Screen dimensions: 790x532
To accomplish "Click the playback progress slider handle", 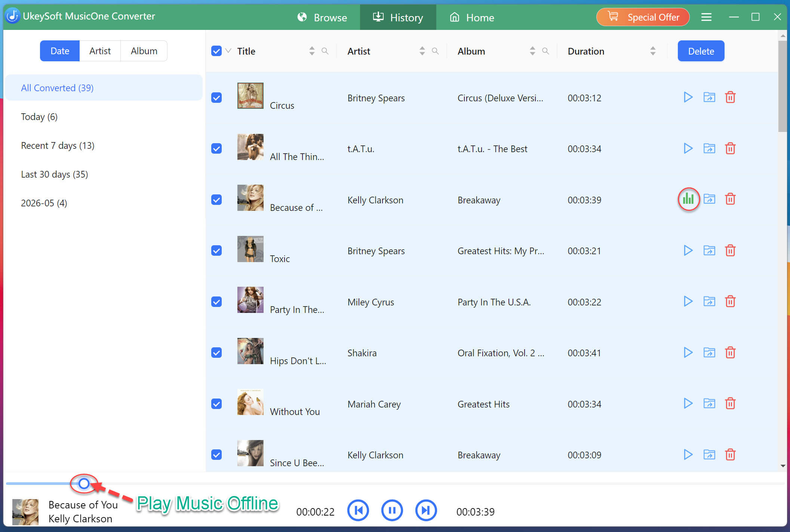I will tap(84, 483).
